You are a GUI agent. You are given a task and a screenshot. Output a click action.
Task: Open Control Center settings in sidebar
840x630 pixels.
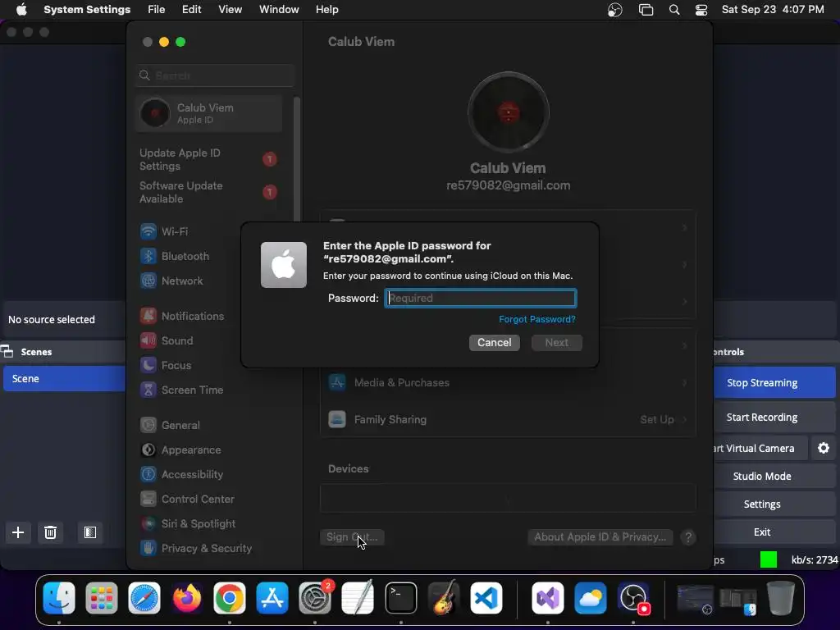tap(209, 500)
